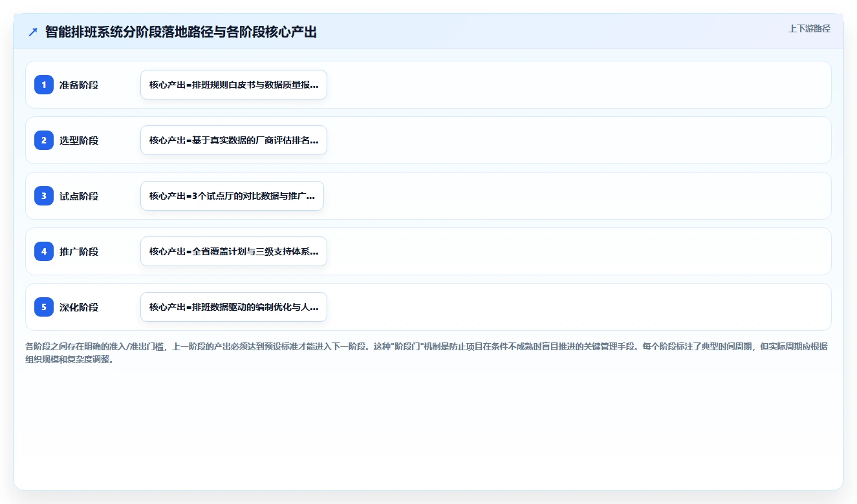The width and height of the screenshot is (857, 504).
Task: Open the 上下游路径 label at top right
Action: pyautogui.click(x=809, y=28)
